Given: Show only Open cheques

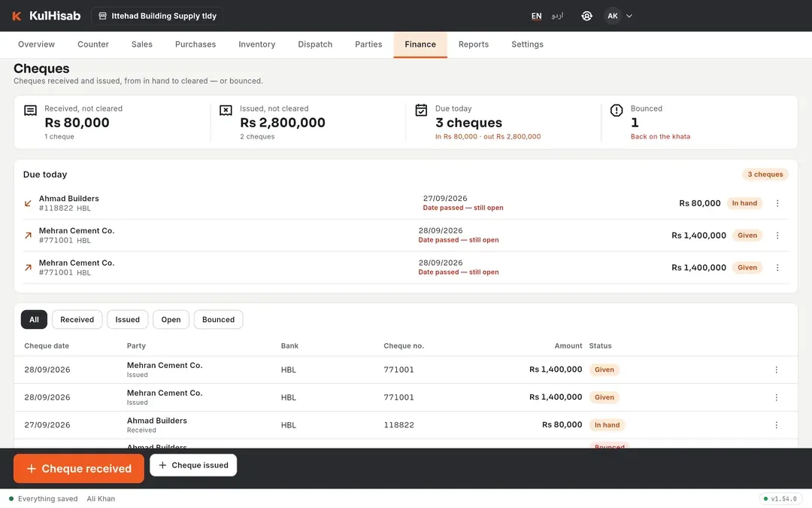Looking at the screenshot, I should [171, 319].
